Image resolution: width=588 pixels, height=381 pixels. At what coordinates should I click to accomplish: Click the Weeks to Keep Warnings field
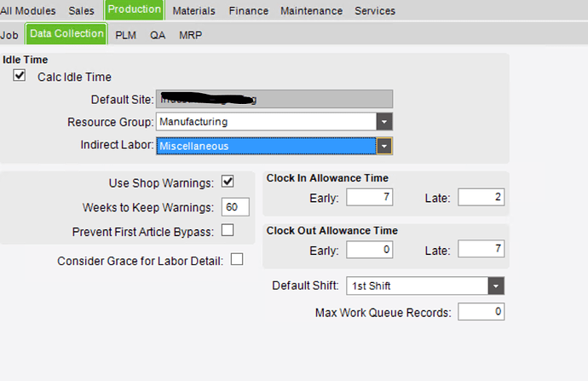point(235,207)
